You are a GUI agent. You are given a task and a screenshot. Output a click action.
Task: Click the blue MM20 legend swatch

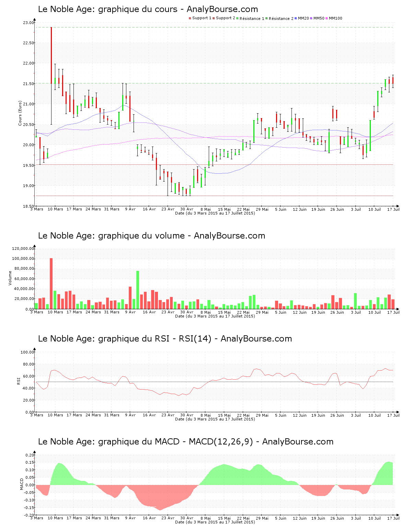tap(296, 18)
